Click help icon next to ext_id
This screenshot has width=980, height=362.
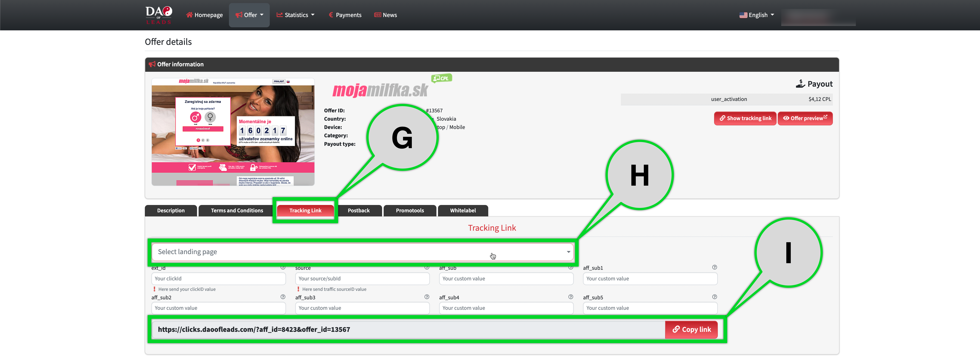283,268
